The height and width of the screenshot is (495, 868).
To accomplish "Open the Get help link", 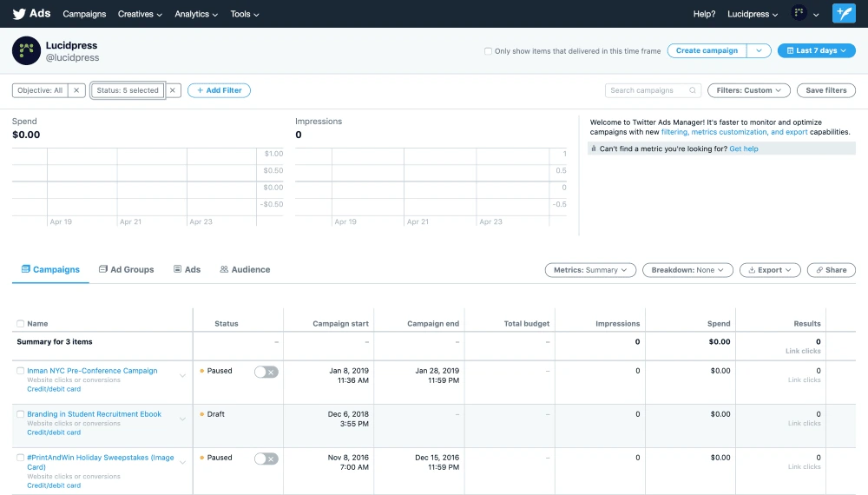I will 744,148.
